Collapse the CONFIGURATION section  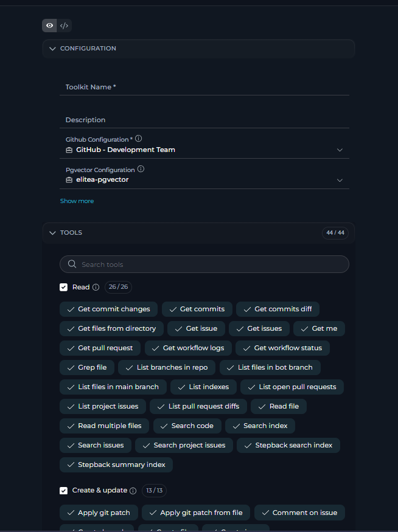click(x=198, y=49)
